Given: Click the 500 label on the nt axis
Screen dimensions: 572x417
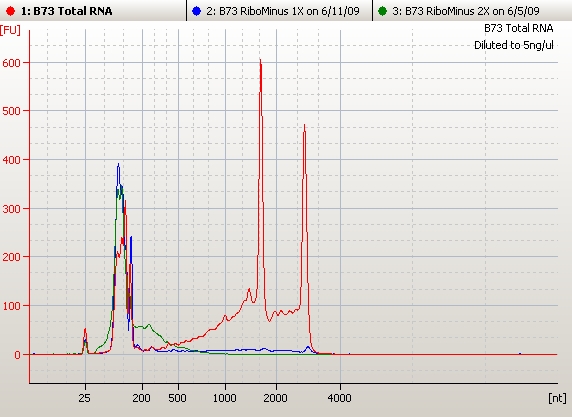Looking at the screenshot, I should pyautogui.click(x=178, y=398).
